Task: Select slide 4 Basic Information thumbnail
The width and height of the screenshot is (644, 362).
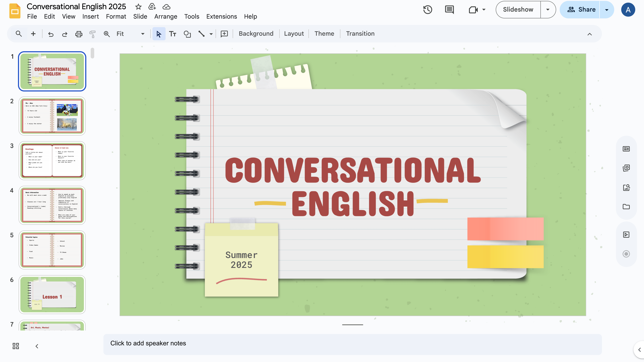Action: click(x=52, y=205)
